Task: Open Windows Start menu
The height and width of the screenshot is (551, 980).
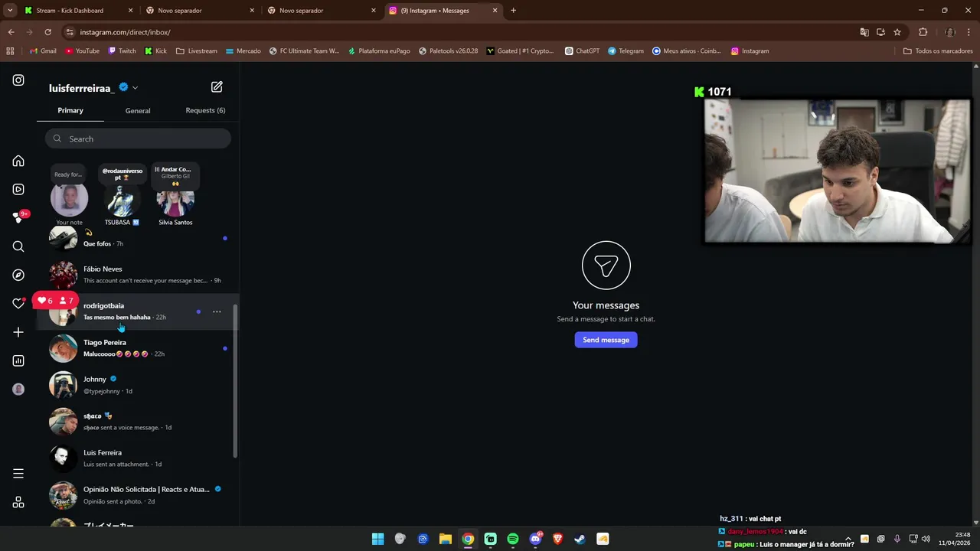Action: pyautogui.click(x=377, y=539)
